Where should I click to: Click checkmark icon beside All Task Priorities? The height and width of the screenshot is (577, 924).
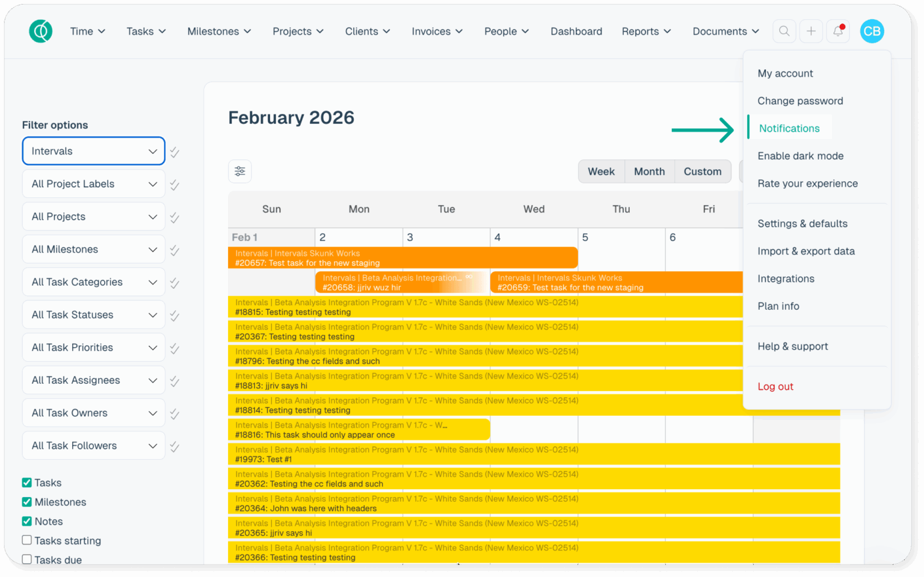(x=174, y=348)
